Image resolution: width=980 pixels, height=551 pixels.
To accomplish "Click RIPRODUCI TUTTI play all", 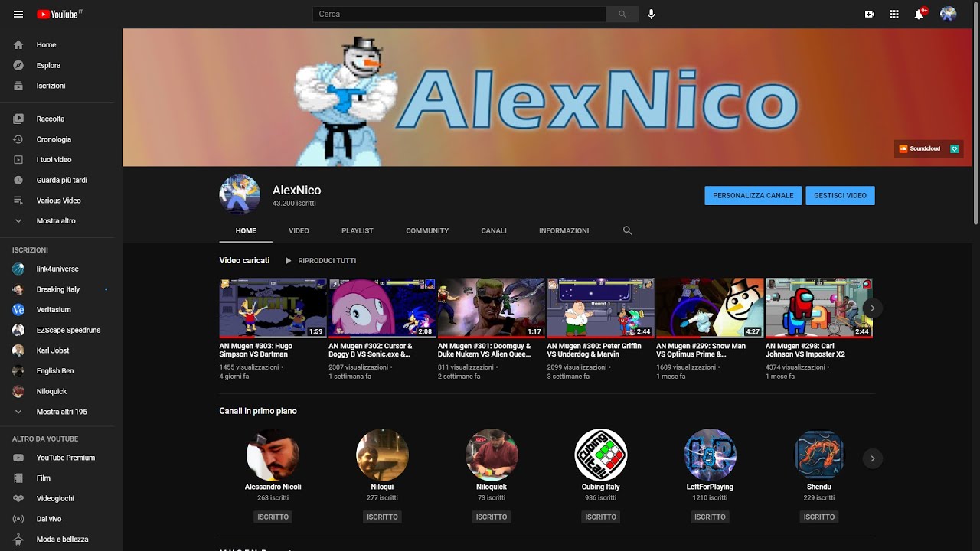I will (x=320, y=261).
